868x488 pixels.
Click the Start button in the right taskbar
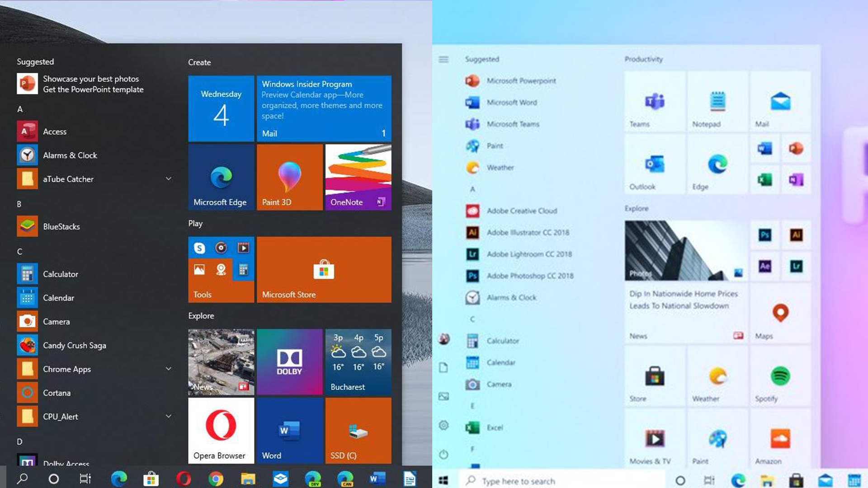click(443, 481)
